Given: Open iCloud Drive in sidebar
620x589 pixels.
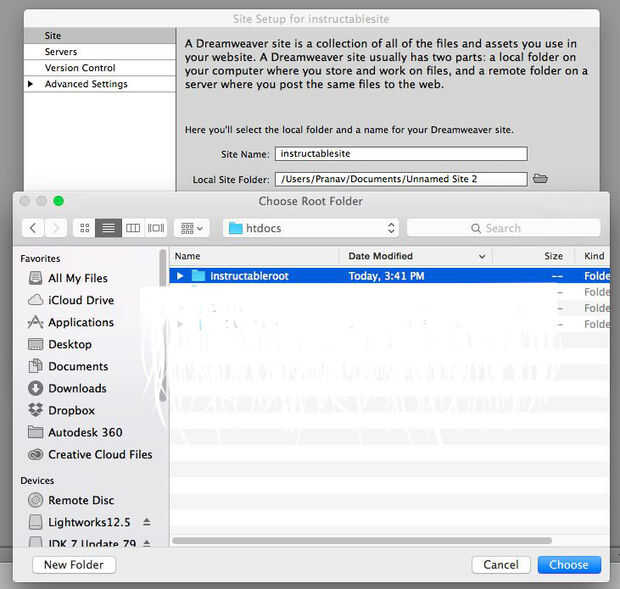Looking at the screenshot, I should click(x=71, y=300).
